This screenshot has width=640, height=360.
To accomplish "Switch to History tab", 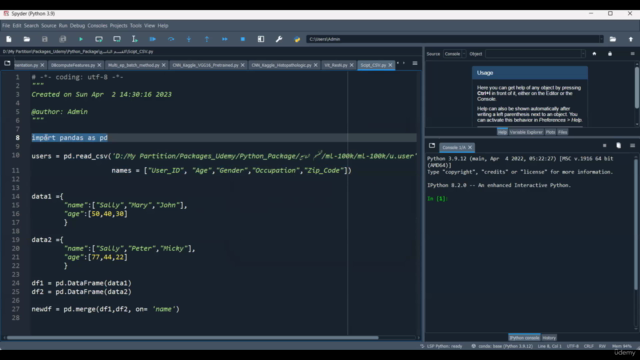I will coord(549,338).
